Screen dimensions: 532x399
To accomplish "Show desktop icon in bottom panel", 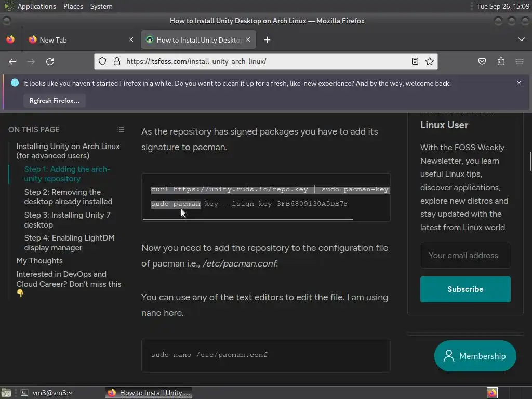I will coord(6,393).
